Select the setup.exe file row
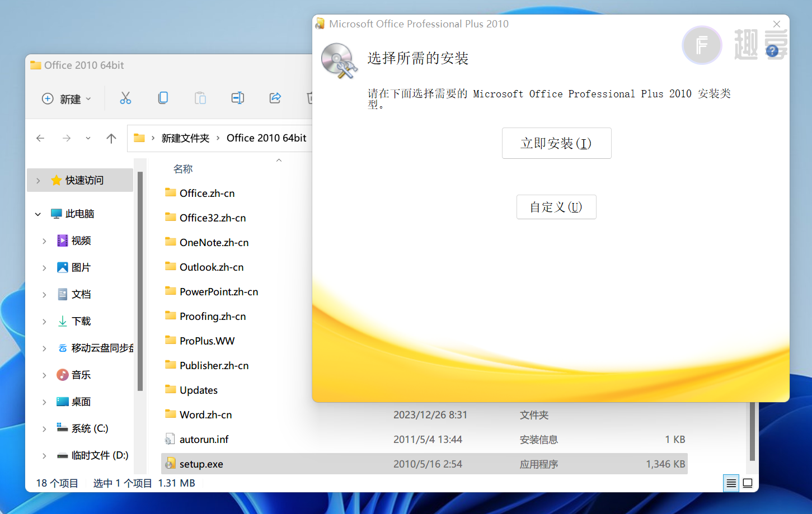Image resolution: width=812 pixels, height=514 pixels. (x=424, y=464)
